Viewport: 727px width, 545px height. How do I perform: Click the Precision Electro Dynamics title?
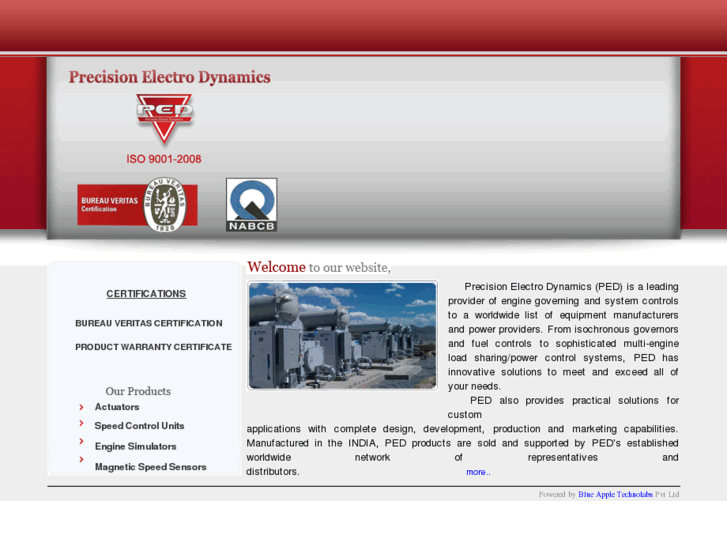coord(170,77)
